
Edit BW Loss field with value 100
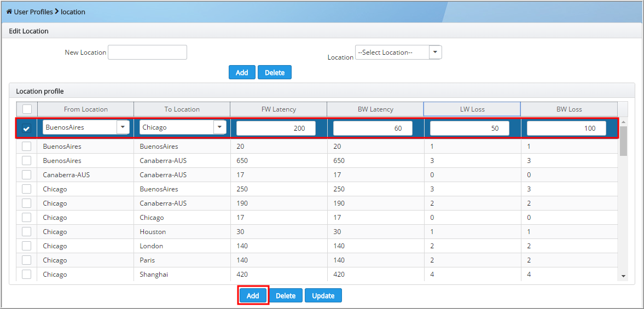pyautogui.click(x=566, y=128)
